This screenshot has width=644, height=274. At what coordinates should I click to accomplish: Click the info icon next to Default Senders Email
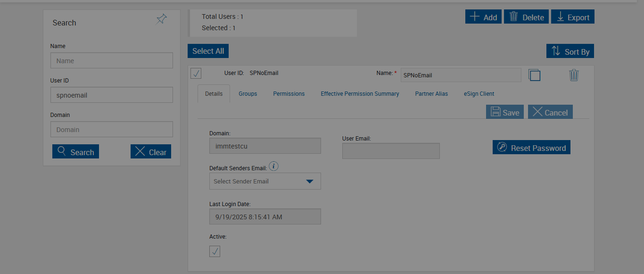[x=273, y=166]
